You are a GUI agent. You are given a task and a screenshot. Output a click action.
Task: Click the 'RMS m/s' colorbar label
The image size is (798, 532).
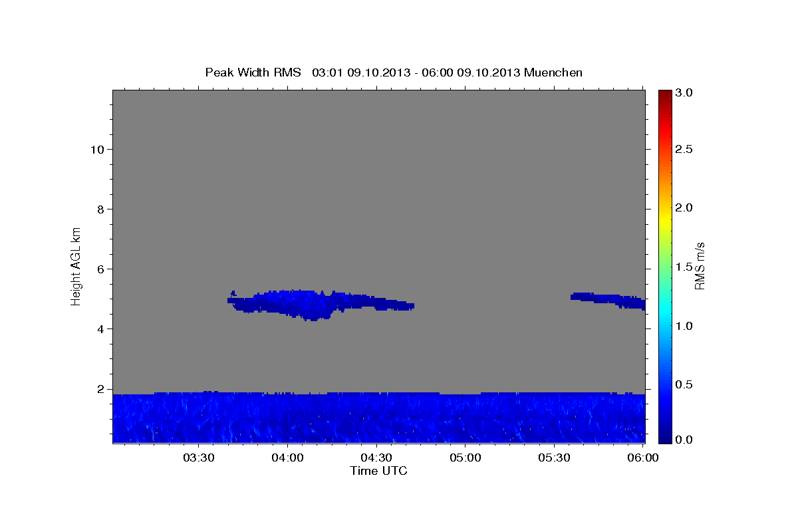click(700, 265)
